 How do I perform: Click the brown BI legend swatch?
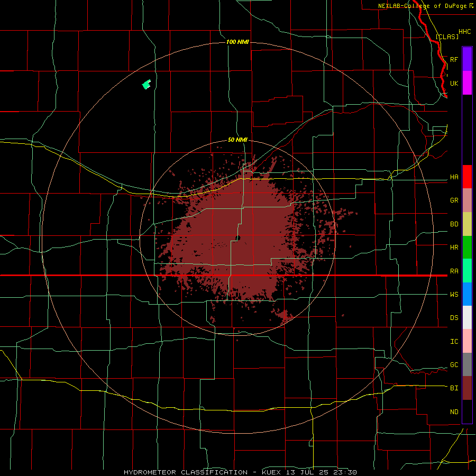(467, 388)
